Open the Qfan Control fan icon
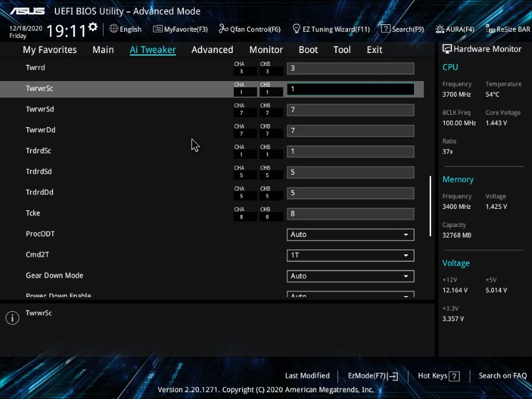This screenshot has height=399, width=532. click(223, 29)
